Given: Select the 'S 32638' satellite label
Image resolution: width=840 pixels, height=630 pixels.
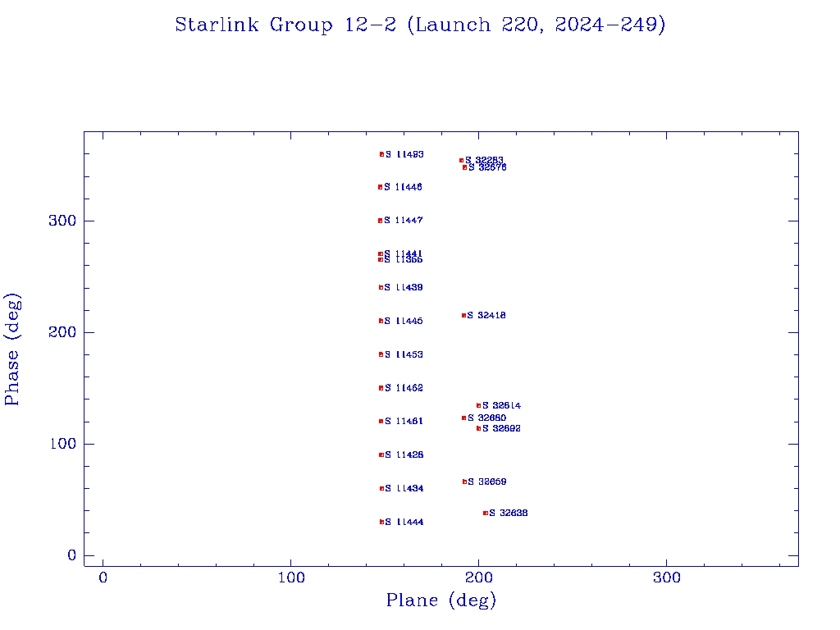Looking at the screenshot, I should 509,514.
